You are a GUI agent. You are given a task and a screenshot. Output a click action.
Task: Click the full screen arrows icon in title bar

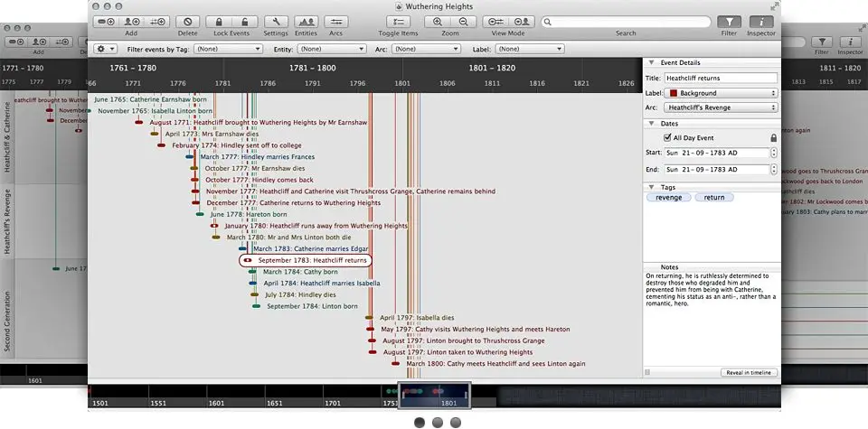click(775, 5)
